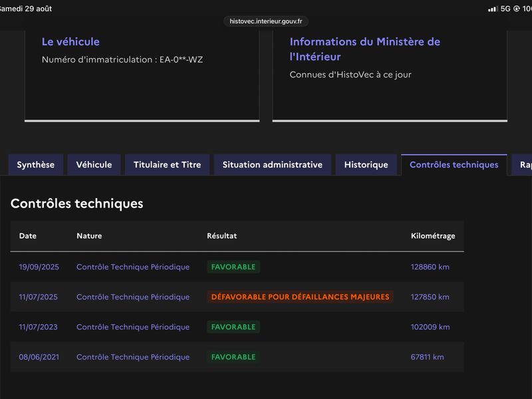Image resolution: width=532 pixels, height=399 pixels.
Task: Switch to the Véhicule tab
Action: point(94,165)
